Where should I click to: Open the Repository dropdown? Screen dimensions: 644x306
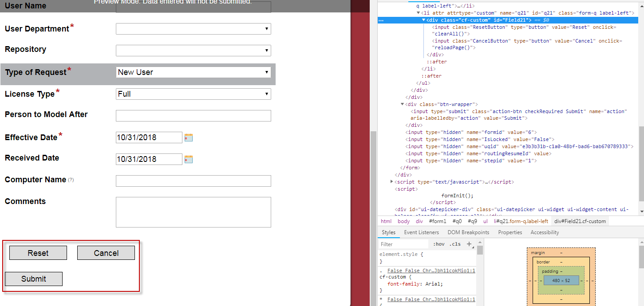click(x=193, y=50)
